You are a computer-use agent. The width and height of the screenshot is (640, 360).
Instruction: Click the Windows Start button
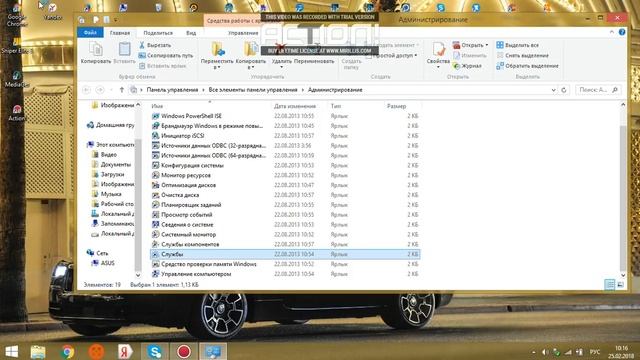pos(11,351)
